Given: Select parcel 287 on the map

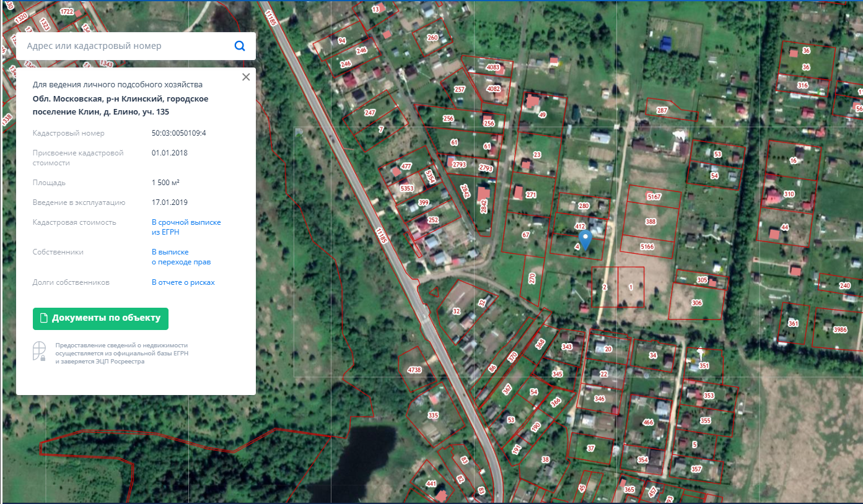Looking at the screenshot, I should tap(662, 110).
